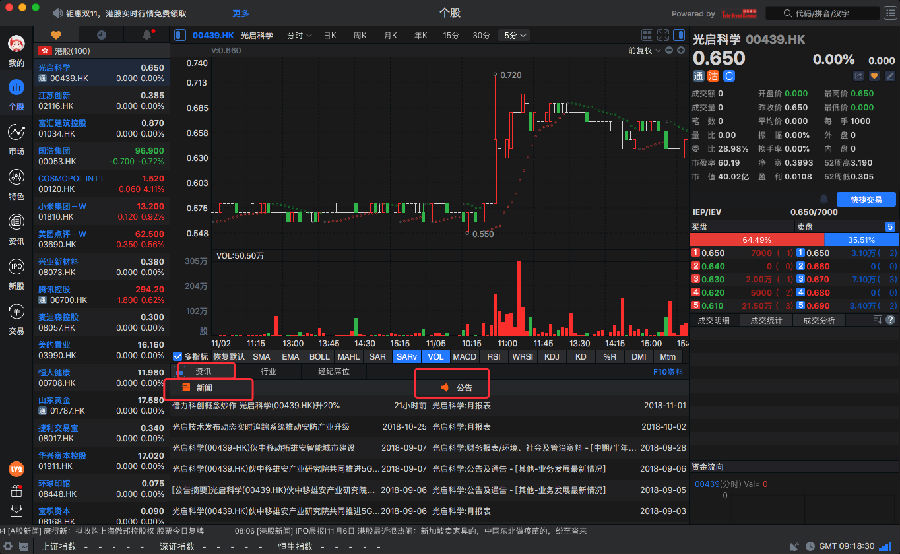Select the 月K chart period

tap(390, 36)
